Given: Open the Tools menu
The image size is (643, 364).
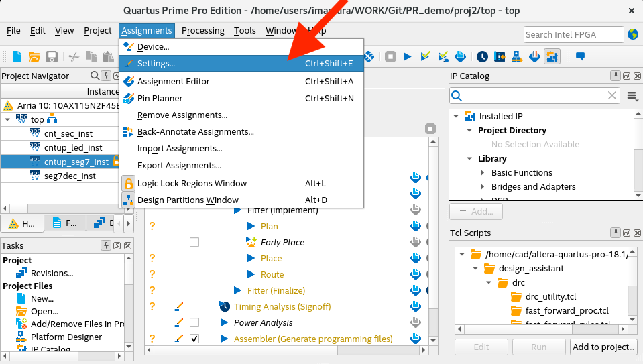Looking at the screenshot, I should [x=245, y=31].
